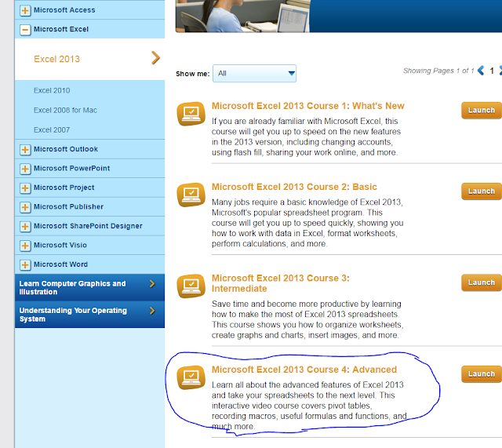
Task: Expand the Microsoft Access category plus icon
Action: (25, 10)
